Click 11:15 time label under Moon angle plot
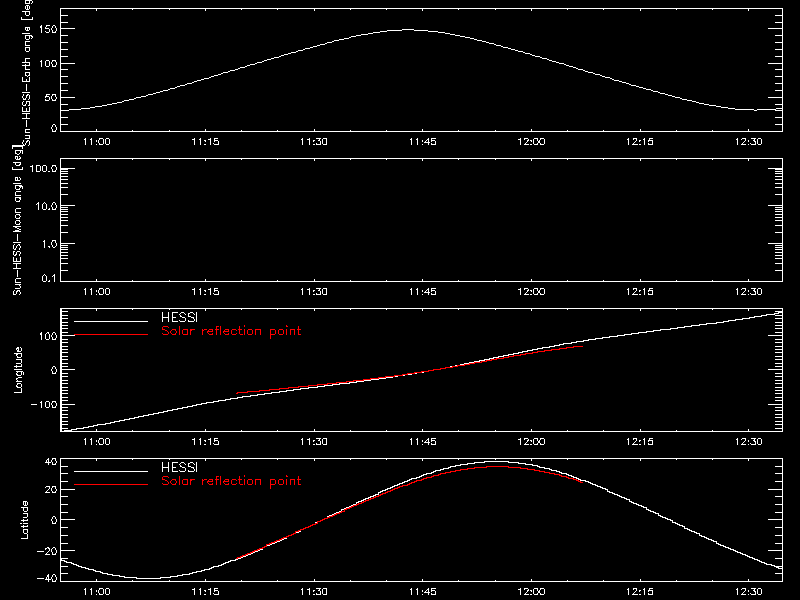 click(205, 292)
